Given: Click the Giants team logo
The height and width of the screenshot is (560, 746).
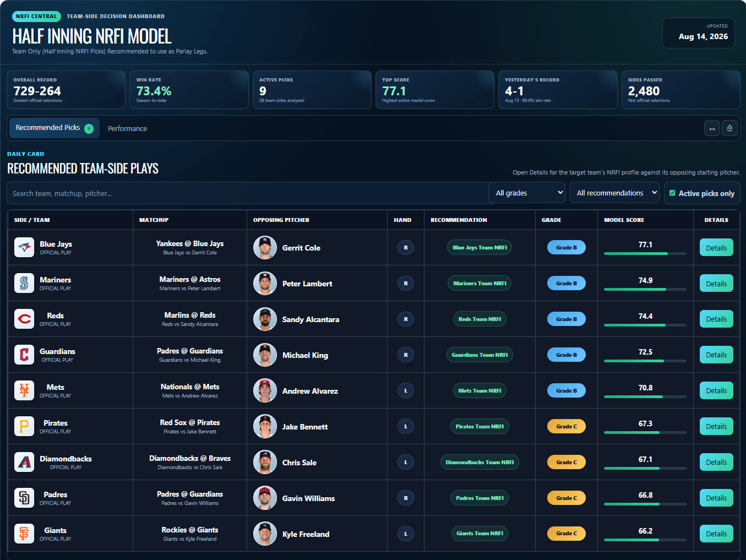Looking at the screenshot, I should (x=24, y=534).
